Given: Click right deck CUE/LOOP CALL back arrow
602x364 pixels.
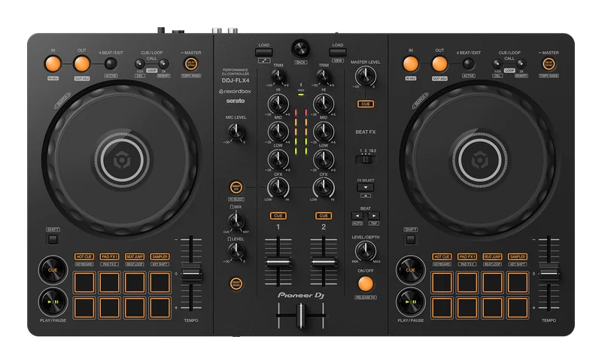Looking at the screenshot, I should click(497, 64).
